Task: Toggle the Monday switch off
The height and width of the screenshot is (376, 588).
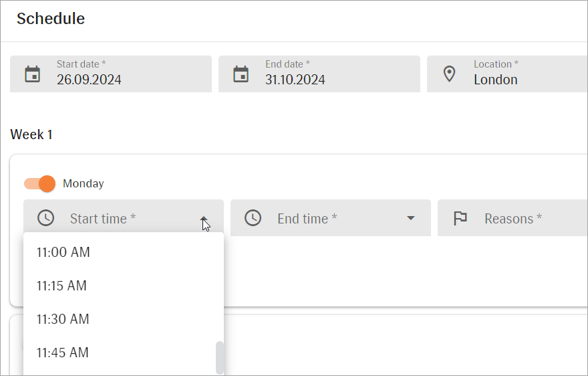Action: 39,183
